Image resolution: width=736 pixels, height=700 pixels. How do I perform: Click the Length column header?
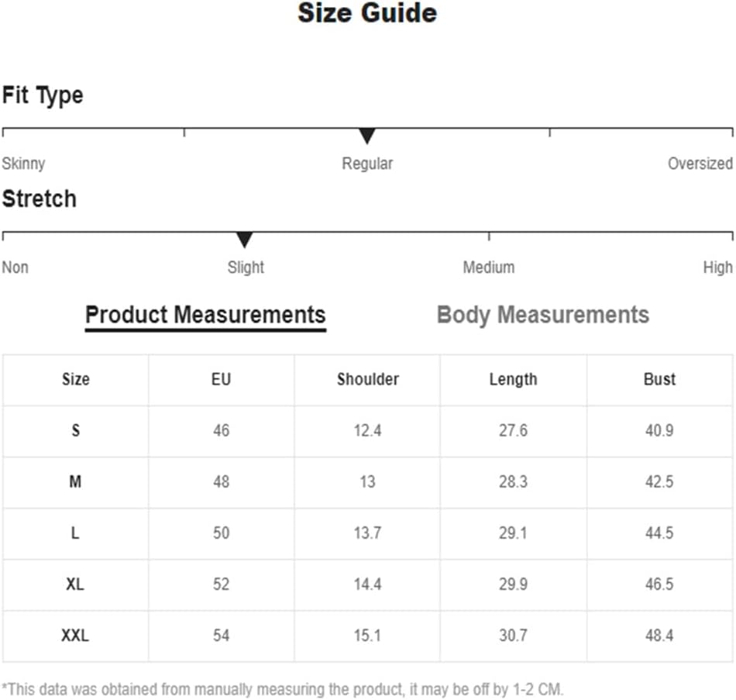[513, 380]
